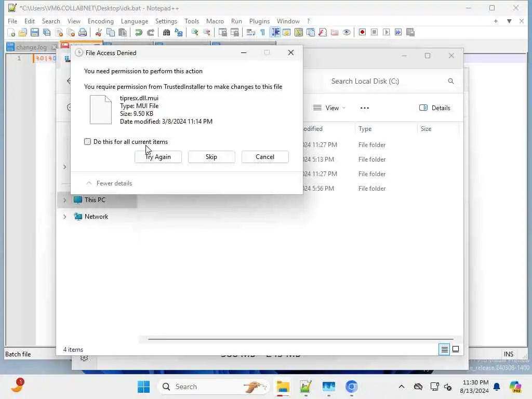Click Run Macro Multiple Times icon
Screen dimensions: 532x399
(398, 33)
